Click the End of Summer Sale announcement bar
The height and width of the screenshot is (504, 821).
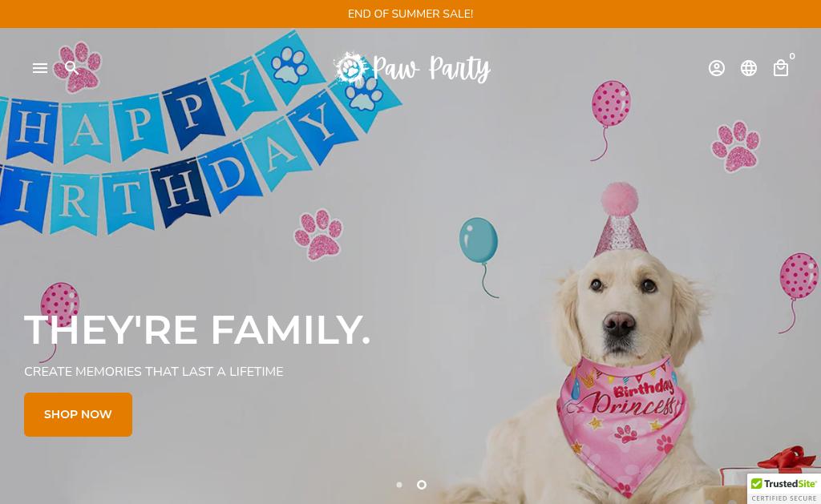tap(410, 14)
